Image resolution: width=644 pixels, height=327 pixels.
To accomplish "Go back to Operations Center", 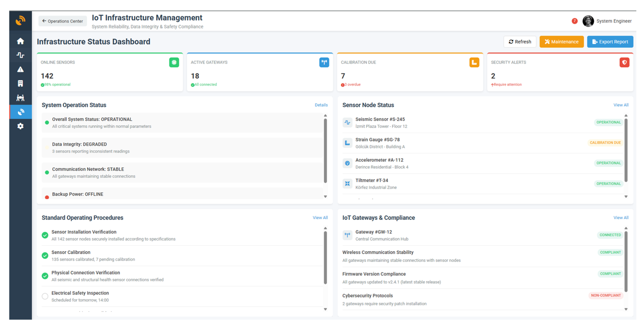I will click(63, 21).
